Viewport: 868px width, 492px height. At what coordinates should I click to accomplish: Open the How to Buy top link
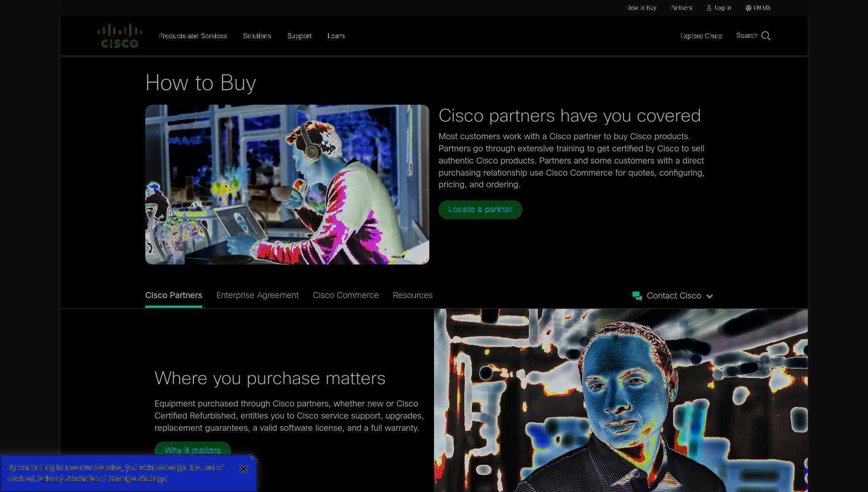(x=641, y=8)
